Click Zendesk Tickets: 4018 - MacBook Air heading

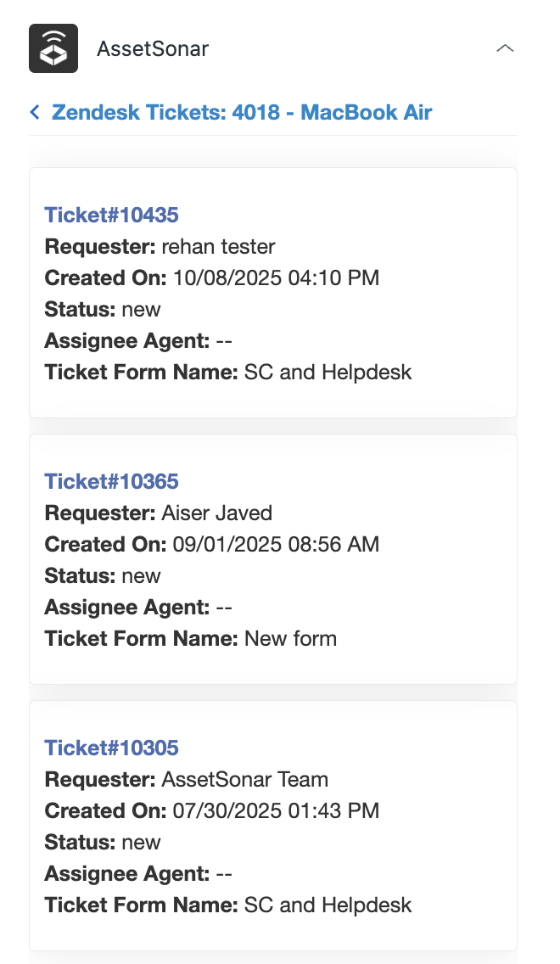click(242, 112)
